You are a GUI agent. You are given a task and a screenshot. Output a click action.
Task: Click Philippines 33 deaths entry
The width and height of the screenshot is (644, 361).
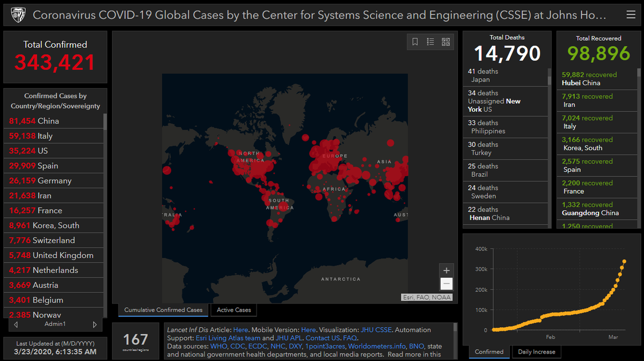(x=505, y=127)
